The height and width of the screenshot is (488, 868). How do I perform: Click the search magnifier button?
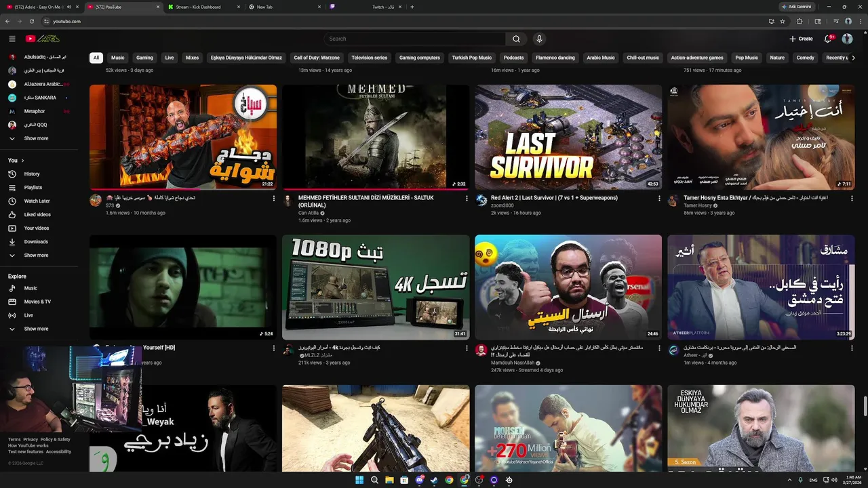click(x=516, y=39)
